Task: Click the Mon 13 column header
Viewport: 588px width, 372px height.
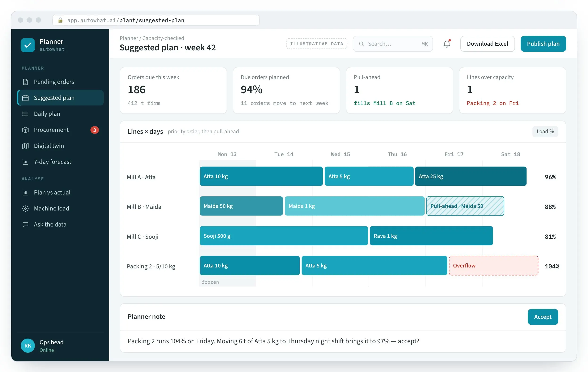Action: click(227, 154)
